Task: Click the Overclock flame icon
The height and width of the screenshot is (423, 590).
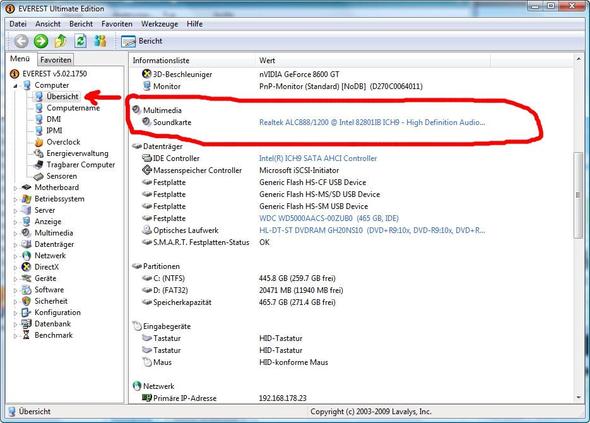Action: point(39,142)
